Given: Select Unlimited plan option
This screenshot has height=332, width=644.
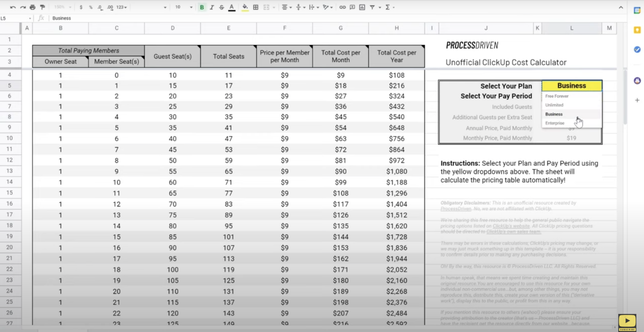Looking at the screenshot, I should pos(572,105).
